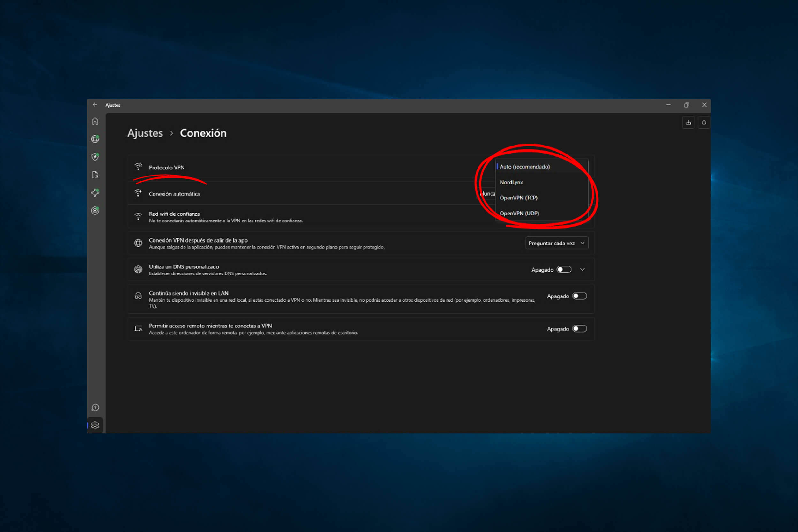The image size is (798, 532).
Task: Click the remote access laptop icon
Action: point(138,328)
